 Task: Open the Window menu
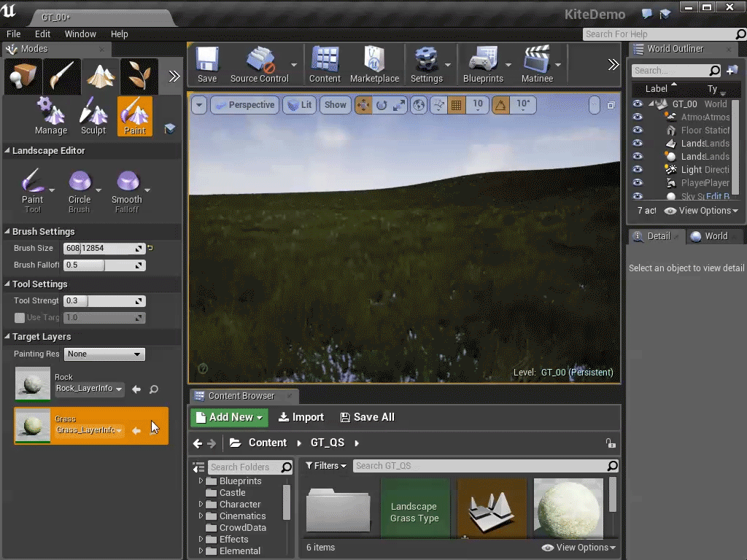click(x=80, y=34)
